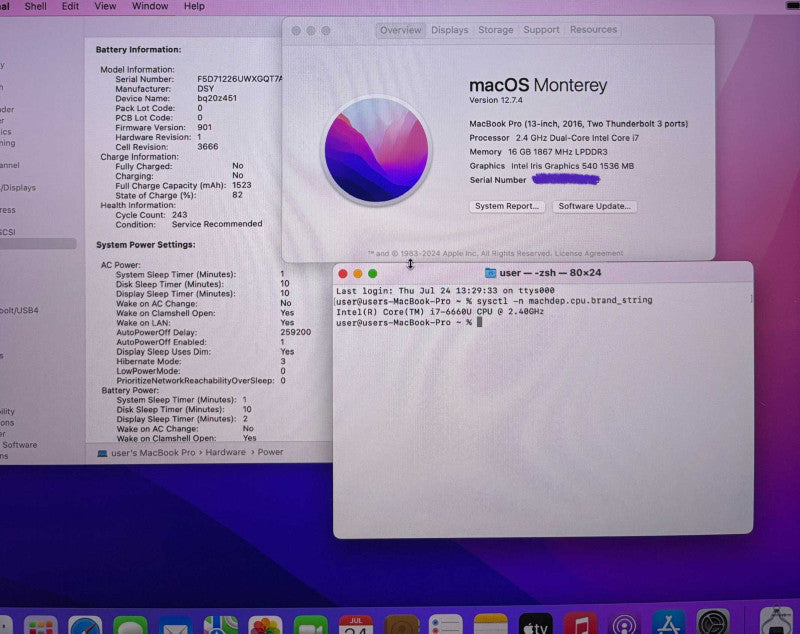The image size is (800, 634).
Task: Open the Notes app in the Dock
Action: point(491,625)
